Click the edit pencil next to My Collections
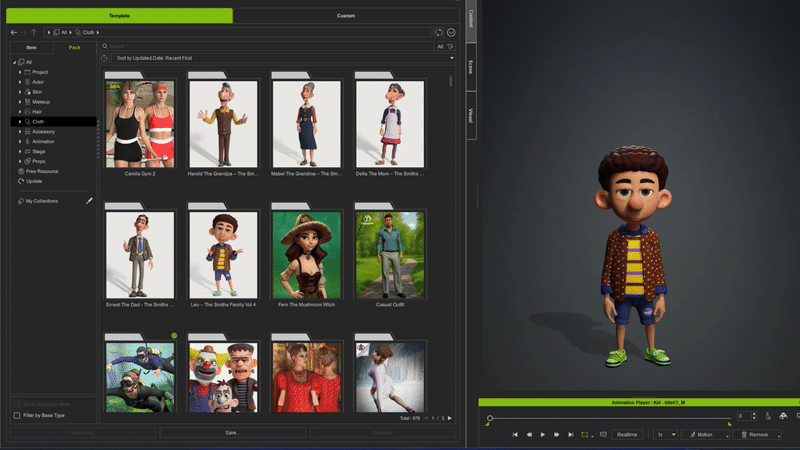The height and width of the screenshot is (450, 800). click(x=89, y=201)
